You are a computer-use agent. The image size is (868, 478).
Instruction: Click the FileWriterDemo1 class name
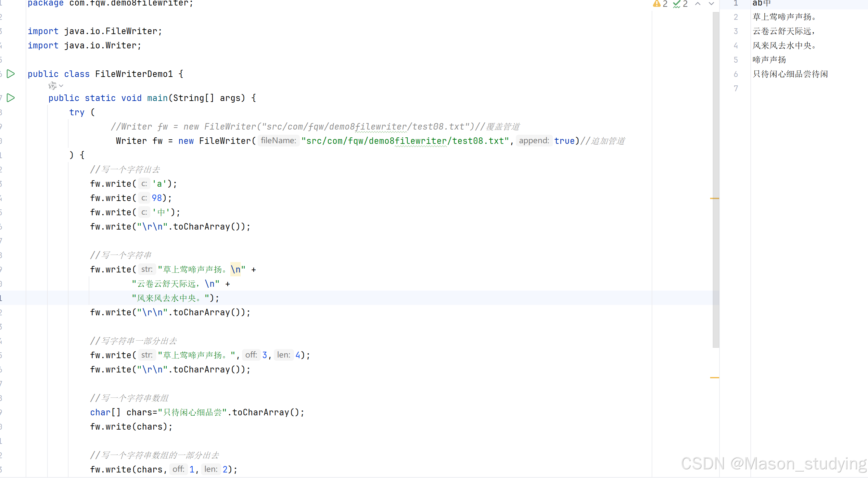point(134,74)
